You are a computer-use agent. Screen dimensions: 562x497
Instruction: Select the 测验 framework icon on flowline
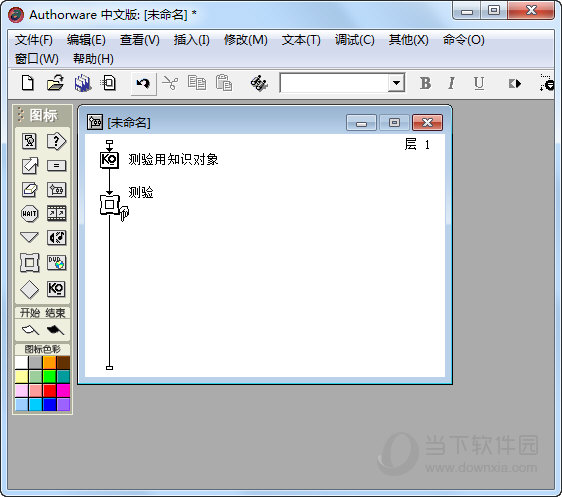(x=110, y=205)
